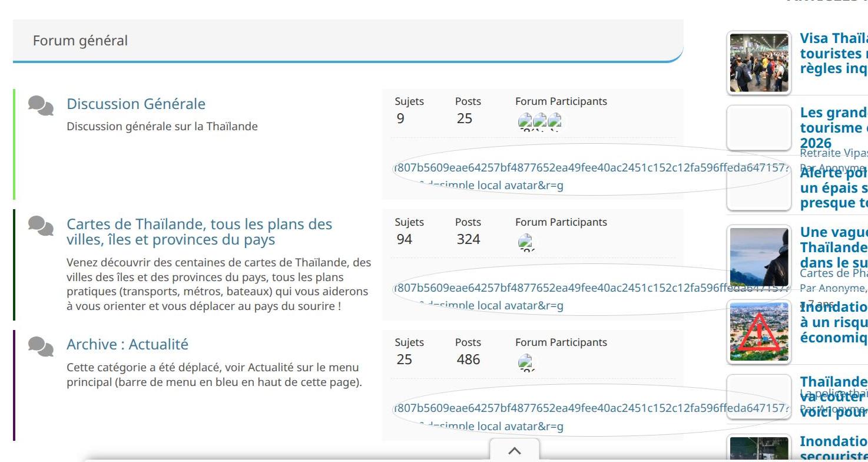Click chat bubbles icon beside Cartes de Thaïlande
Screen dimensions: 868x462
tap(41, 226)
